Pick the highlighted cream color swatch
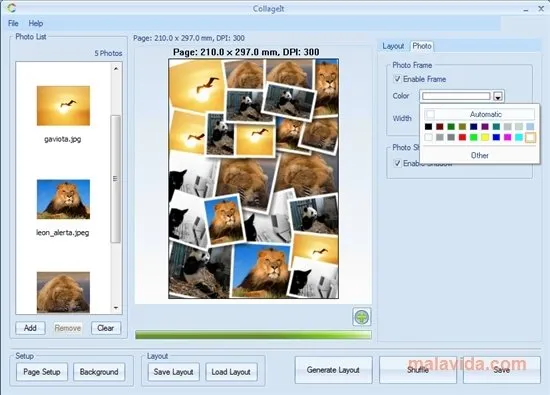The height and width of the screenshot is (395, 550). click(x=530, y=137)
